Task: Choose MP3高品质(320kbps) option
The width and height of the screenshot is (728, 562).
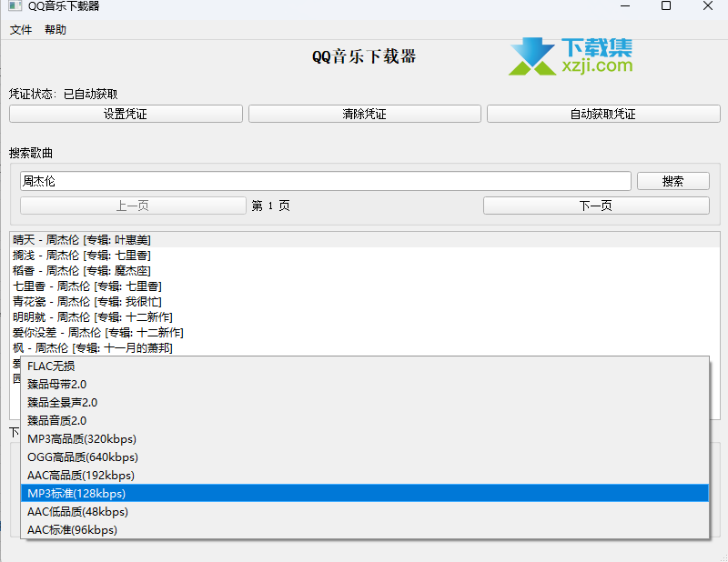Action: [365, 438]
